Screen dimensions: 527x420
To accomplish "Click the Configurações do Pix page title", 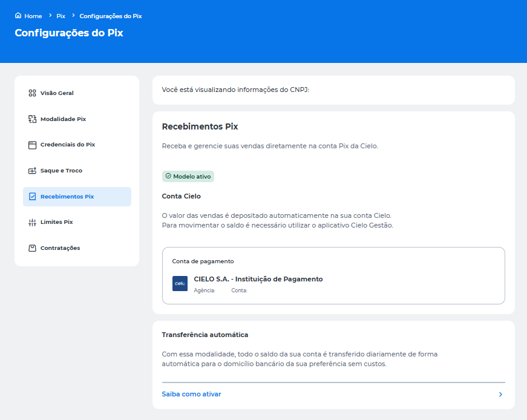I will (69, 33).
